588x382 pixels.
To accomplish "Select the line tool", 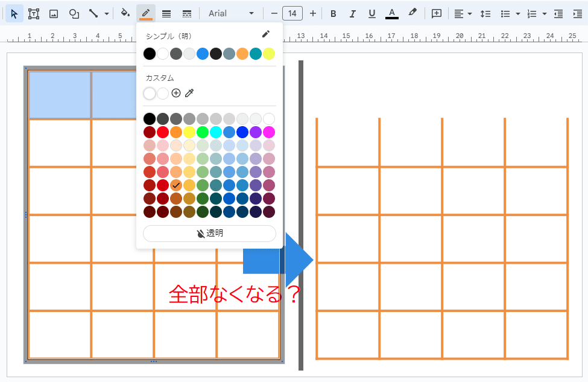I will click(93, 14).
